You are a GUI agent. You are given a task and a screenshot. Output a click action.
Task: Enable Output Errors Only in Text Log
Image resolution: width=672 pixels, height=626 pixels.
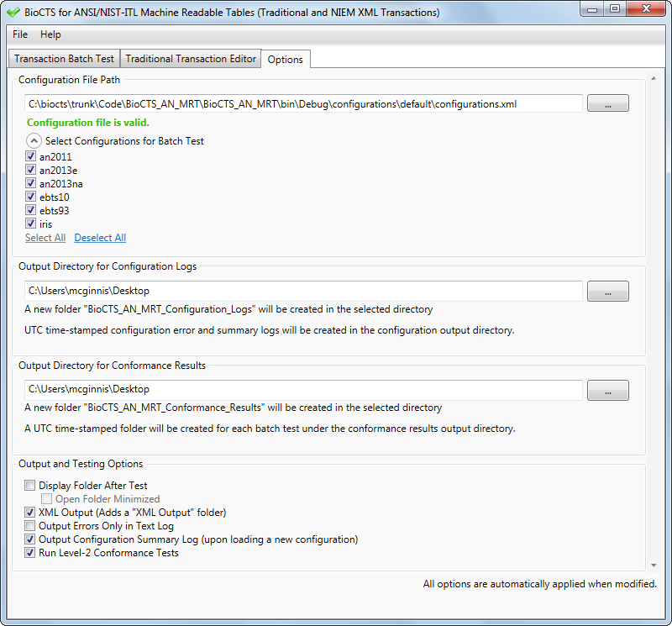coord(31,526)
